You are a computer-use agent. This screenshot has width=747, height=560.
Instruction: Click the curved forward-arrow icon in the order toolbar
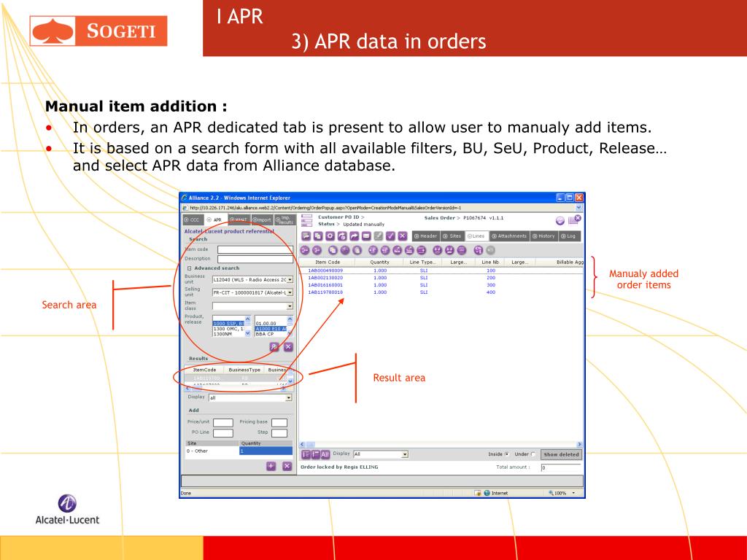(354, 236)
